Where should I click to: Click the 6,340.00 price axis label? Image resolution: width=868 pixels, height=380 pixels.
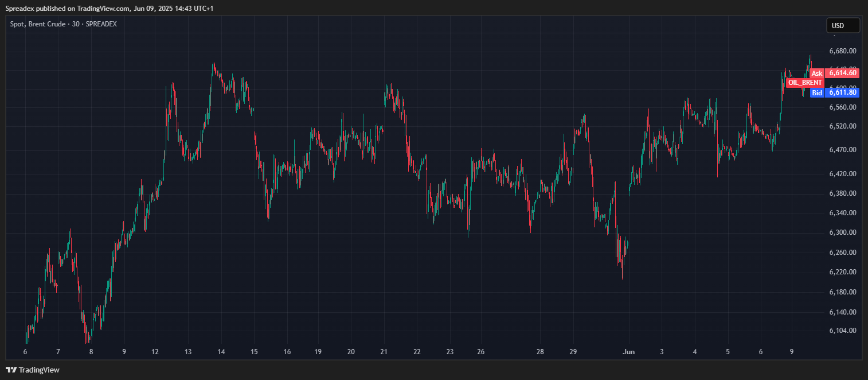coord(843,213)
